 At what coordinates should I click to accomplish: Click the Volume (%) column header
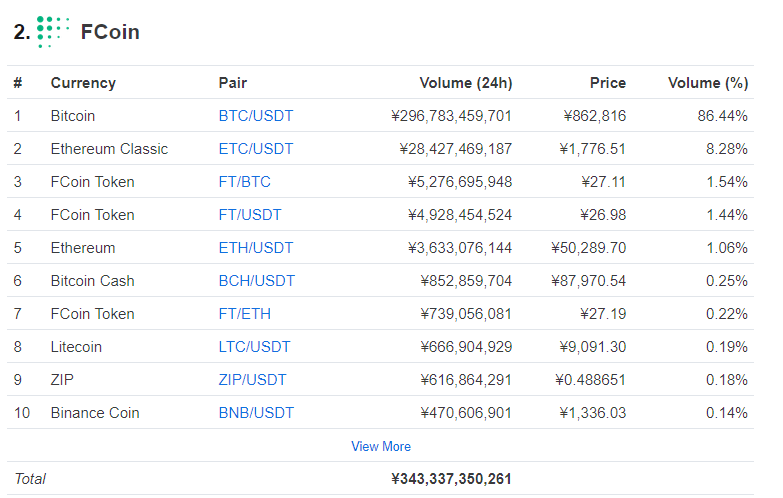click(707, 83)
